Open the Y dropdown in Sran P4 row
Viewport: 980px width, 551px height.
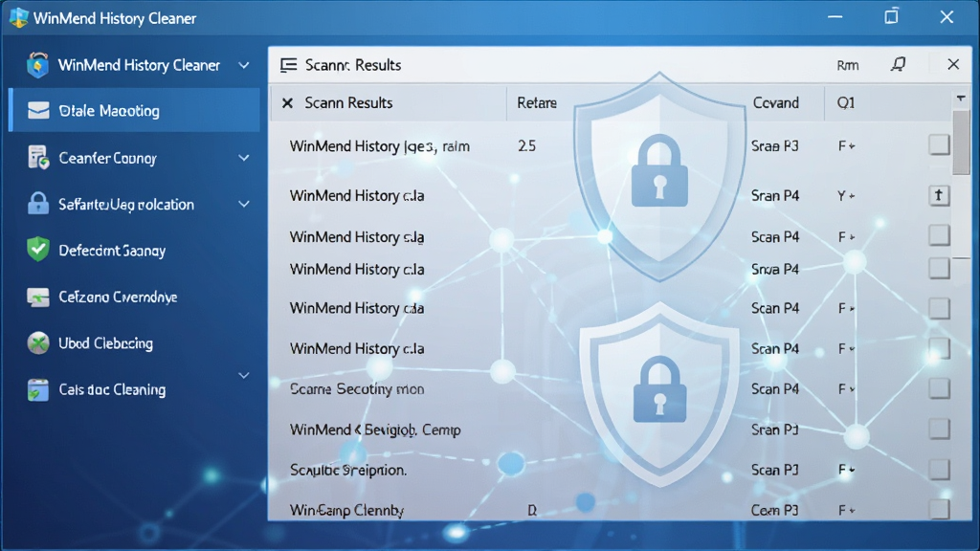point(846,195)
